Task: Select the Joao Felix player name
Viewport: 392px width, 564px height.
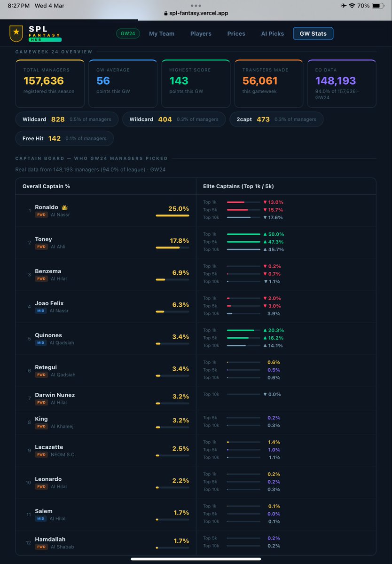Action: [49, 303]
